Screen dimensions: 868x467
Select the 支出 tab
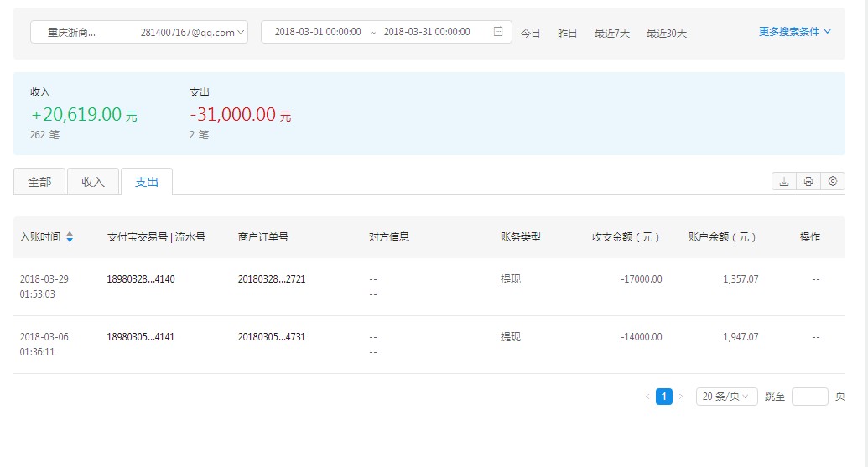pos(147,181)
